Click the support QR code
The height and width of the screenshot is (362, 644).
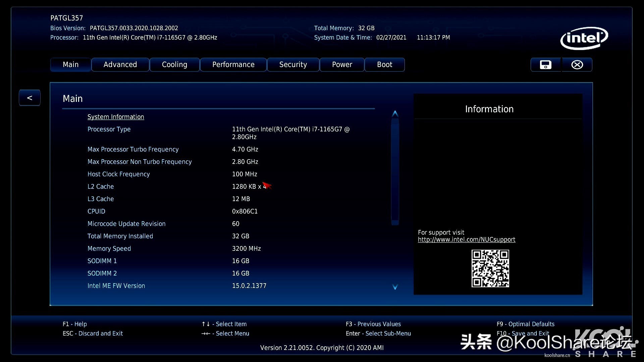[x=490, y=268]
